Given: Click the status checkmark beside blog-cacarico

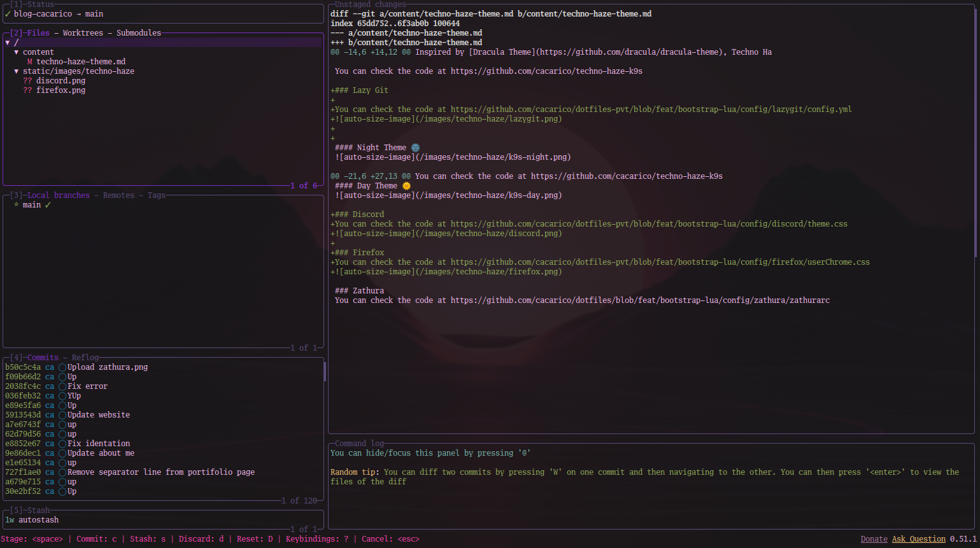Looking at the screenshot, I should pyautogui.click(x=8, y=14).
